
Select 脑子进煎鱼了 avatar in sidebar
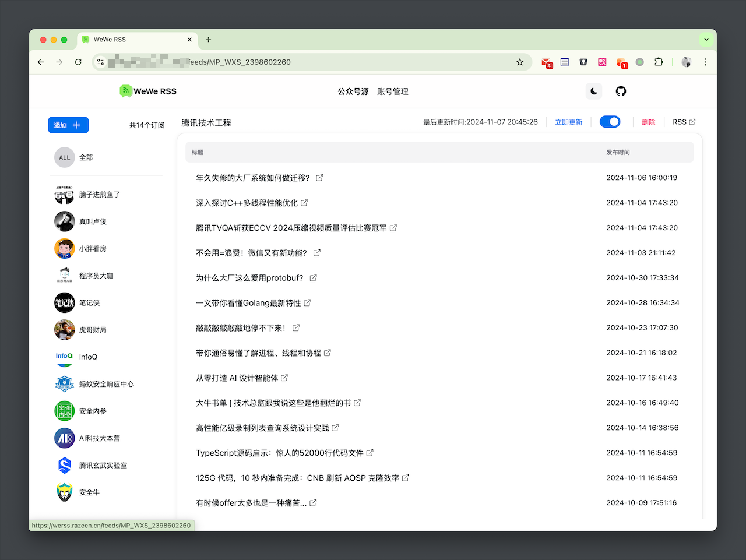click(x=64, y=195)
